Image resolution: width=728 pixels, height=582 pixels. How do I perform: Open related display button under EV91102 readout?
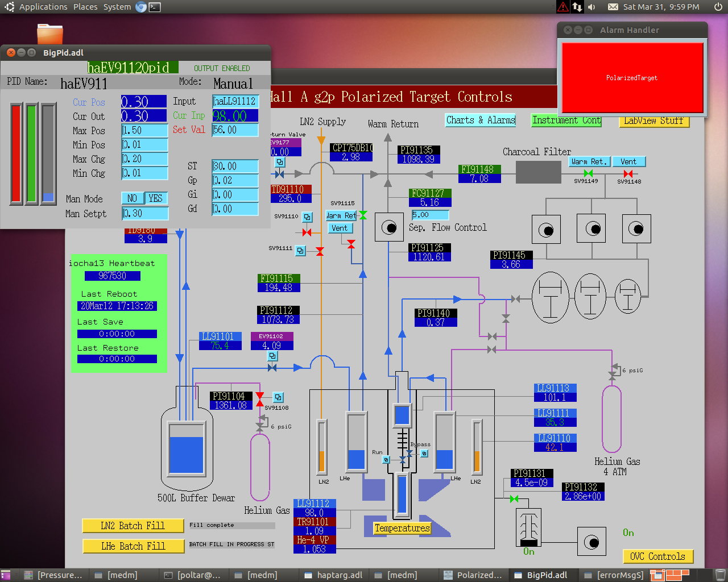click(x=272, y=356)
